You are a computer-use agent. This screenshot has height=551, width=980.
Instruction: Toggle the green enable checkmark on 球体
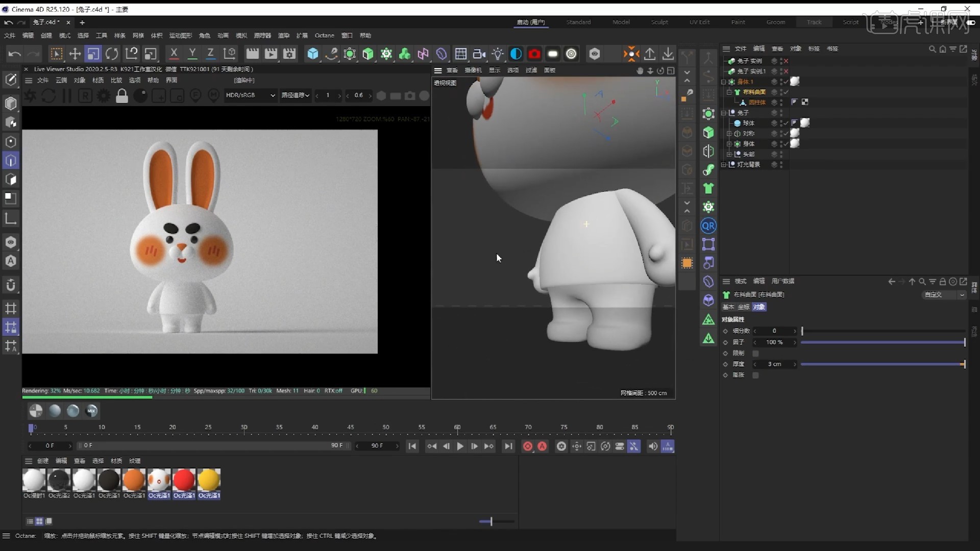pyautogui.click(x=786, y=123)
